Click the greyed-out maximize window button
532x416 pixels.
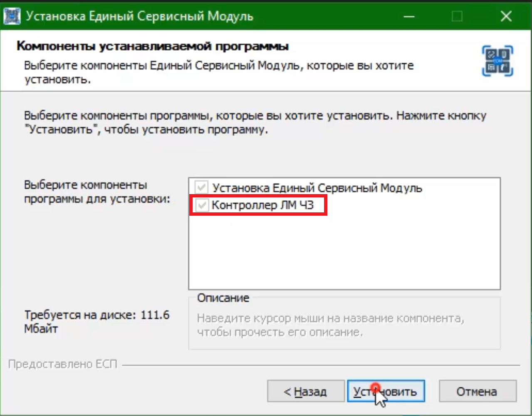[457, 17]
